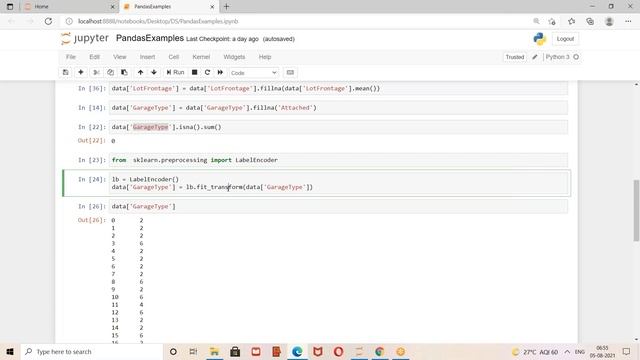Open browser favorites star icon
Viewport: 640px width, 360px height.
571,21
